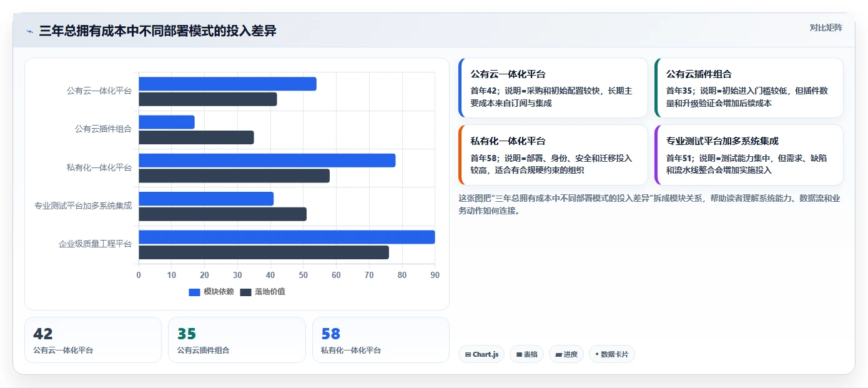This screenshot has width=868, height=388.
Task: Open the 公有云一体化平台 description card
Action: coord(553,88)
